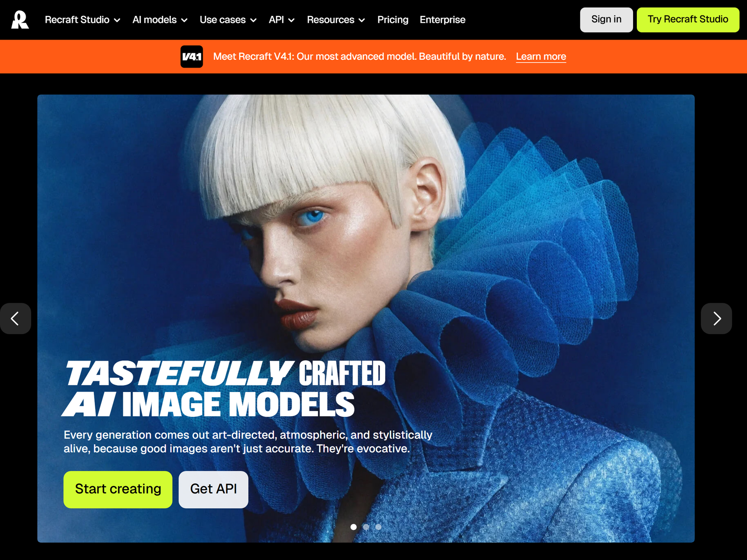Open the AI models dropdown
The width and height of the screenshot is (747, 560).
pos(160,20)
